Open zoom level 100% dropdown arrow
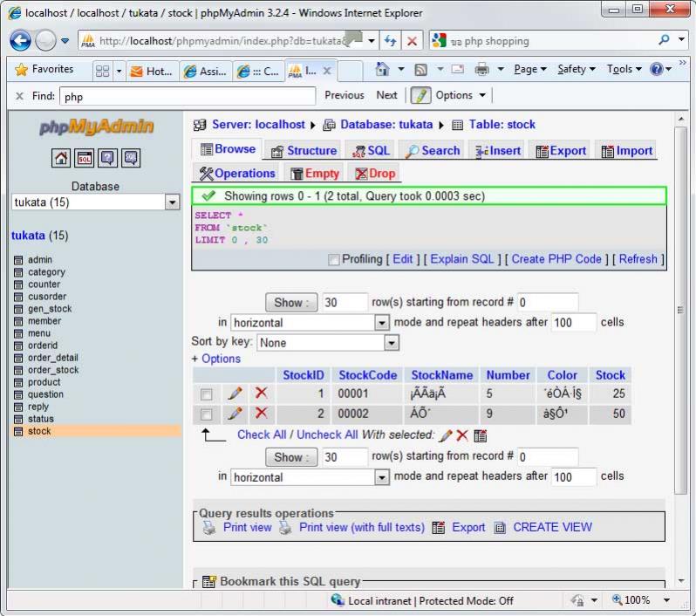The height and width of the screenshot is (616, 696). [666, 600]
